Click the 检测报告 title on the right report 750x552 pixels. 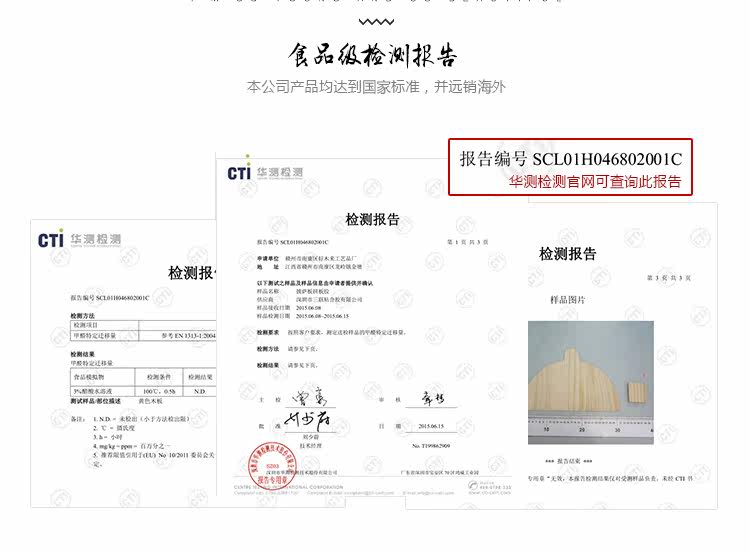coord(568,254)
